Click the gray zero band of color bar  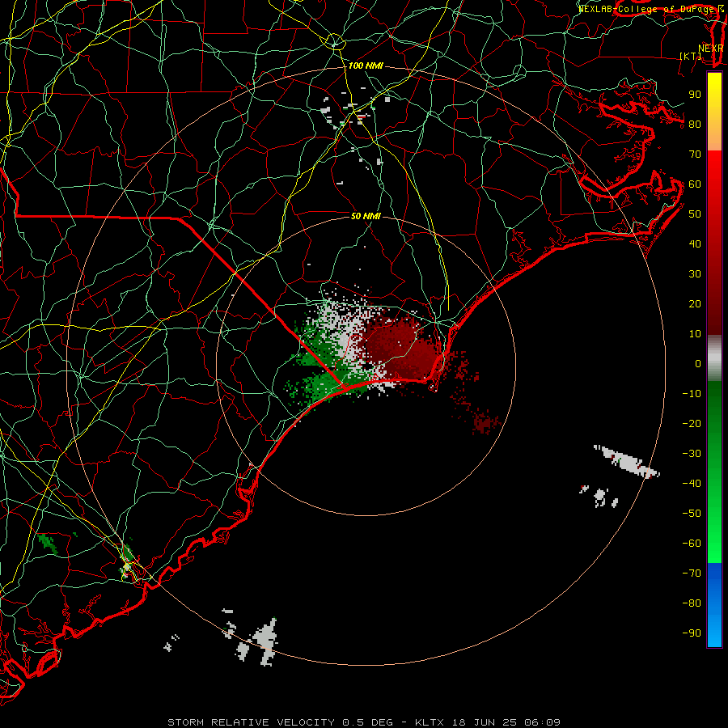pos(714,358)
